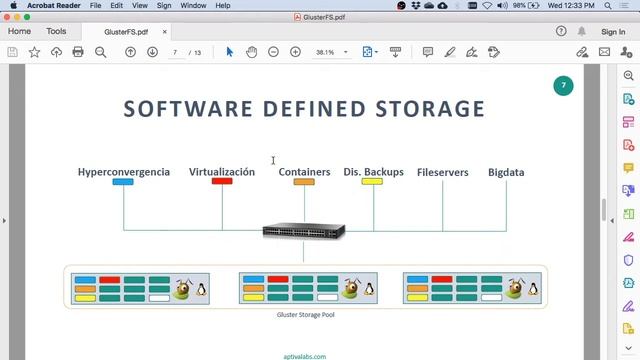Bookmark the document with the star icon
640x360 pixels.
[34, 52]
